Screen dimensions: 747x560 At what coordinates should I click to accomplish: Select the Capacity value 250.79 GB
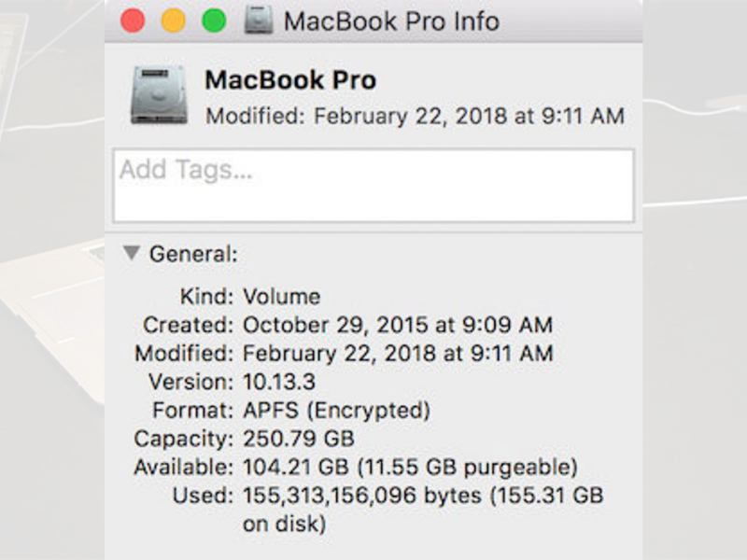(299, 439)
